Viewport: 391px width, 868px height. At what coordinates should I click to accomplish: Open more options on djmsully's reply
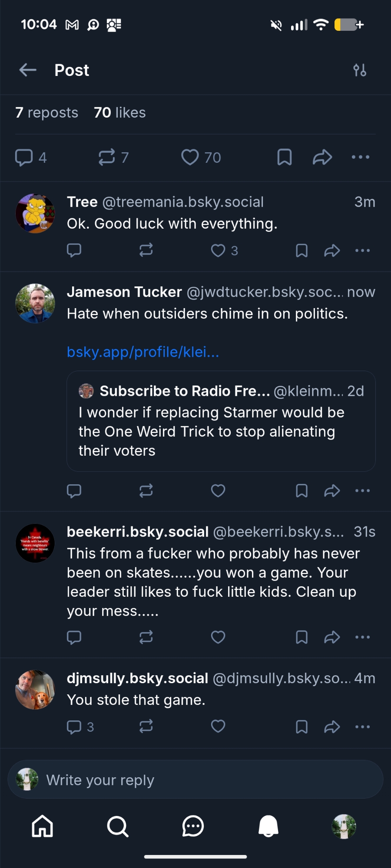[362, 727]
